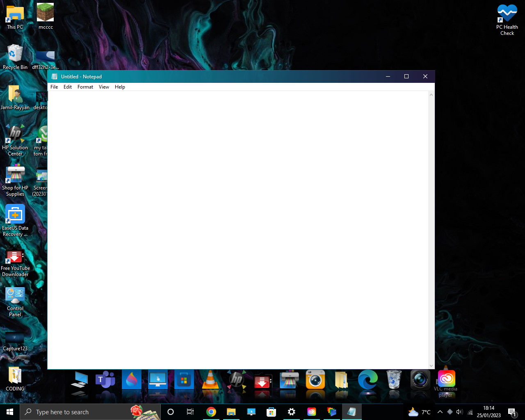Open the Windows Start menu

coord(10,412)
